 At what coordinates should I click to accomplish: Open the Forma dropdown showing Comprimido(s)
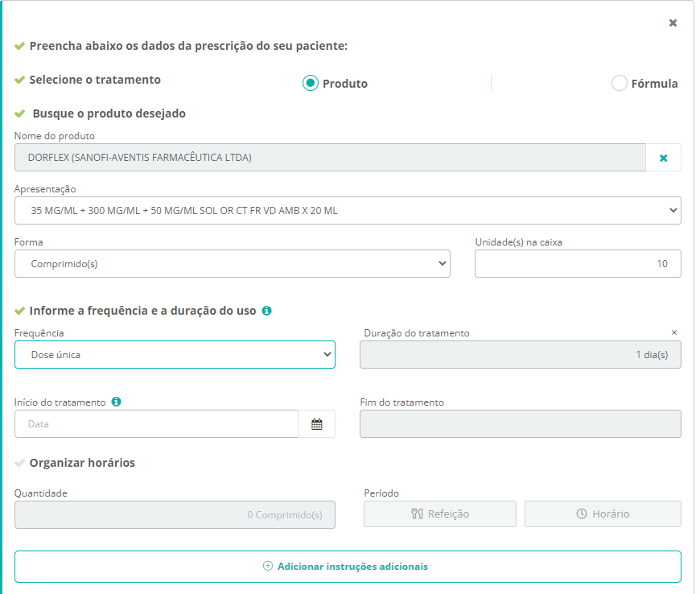tap(232, 263)
